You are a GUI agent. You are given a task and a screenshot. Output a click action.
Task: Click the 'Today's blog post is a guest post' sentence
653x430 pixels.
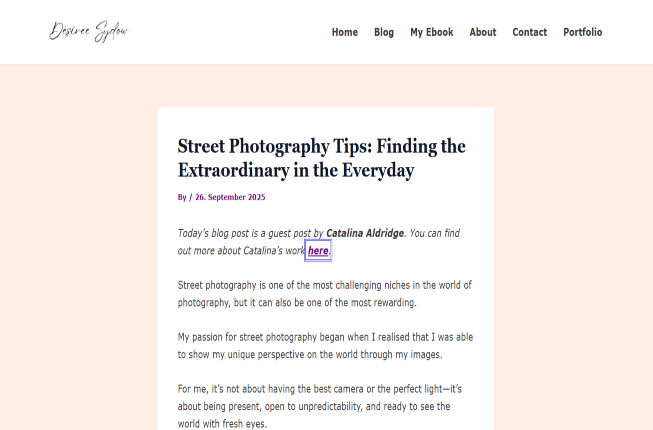click(x=250, y=233)
